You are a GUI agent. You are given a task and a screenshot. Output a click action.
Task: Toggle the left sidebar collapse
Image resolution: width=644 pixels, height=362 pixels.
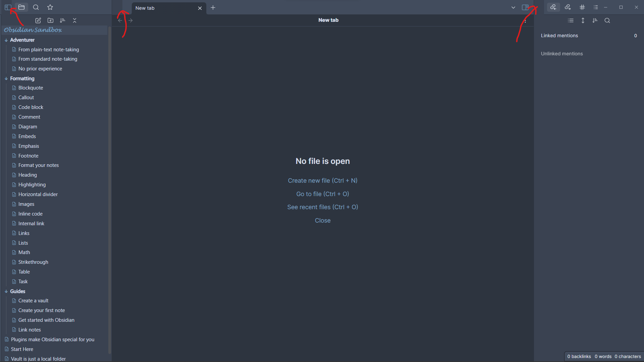[7, 7]
